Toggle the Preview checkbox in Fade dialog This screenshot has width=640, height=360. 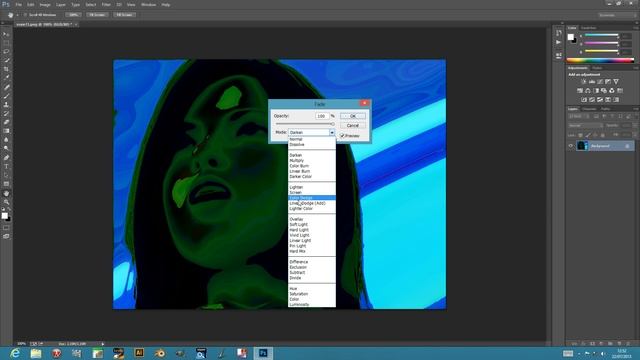click(x=342, y=136)
